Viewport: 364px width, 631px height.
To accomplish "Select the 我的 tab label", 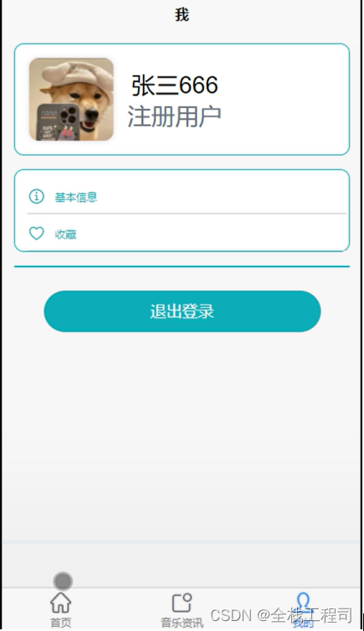I will point(304,623).
